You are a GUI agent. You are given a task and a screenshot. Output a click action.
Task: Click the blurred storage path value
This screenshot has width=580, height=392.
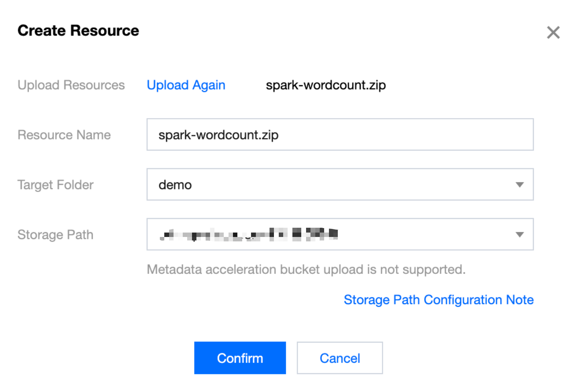point(249,234)
